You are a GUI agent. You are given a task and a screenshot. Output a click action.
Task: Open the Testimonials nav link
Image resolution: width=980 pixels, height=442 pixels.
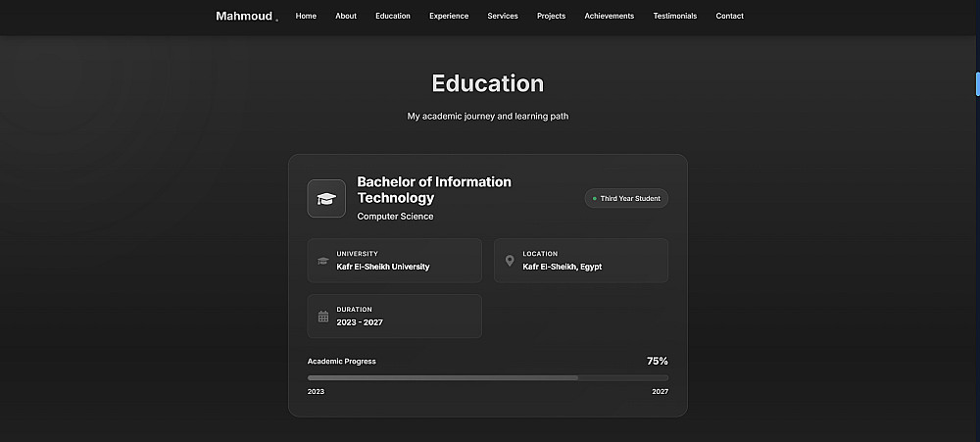[675, 17]
